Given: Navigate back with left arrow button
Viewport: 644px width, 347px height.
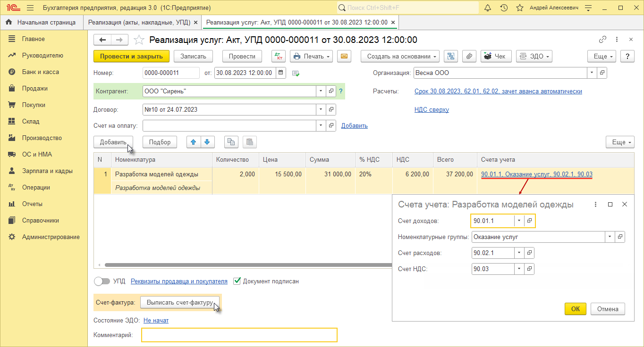Looking at the screenshot, I should tap(102, 40).
